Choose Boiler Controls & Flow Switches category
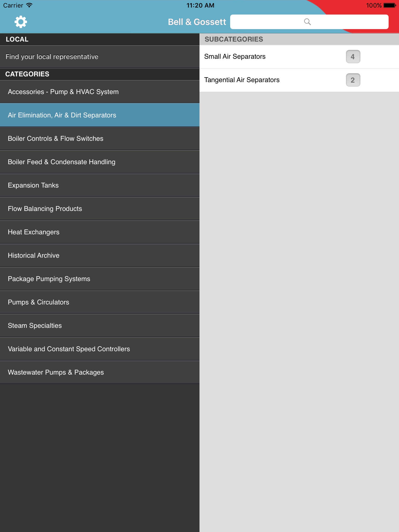 (x=100, y=138)
